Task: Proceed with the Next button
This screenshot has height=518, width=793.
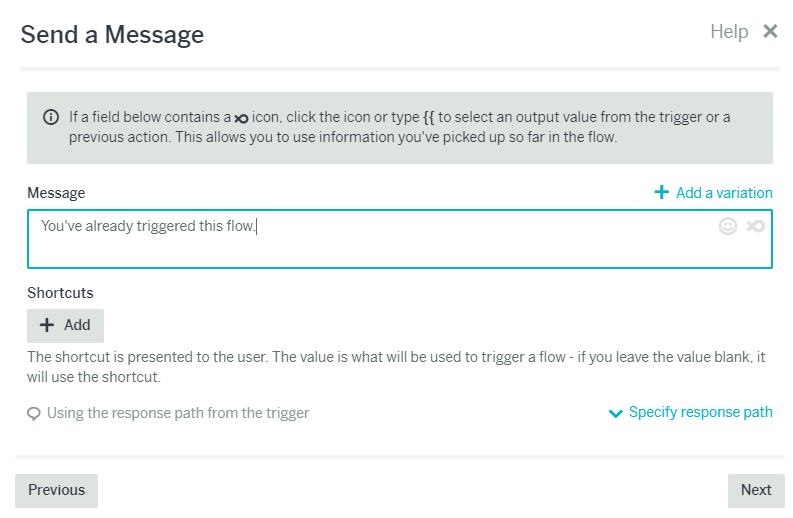Action: 756,490
